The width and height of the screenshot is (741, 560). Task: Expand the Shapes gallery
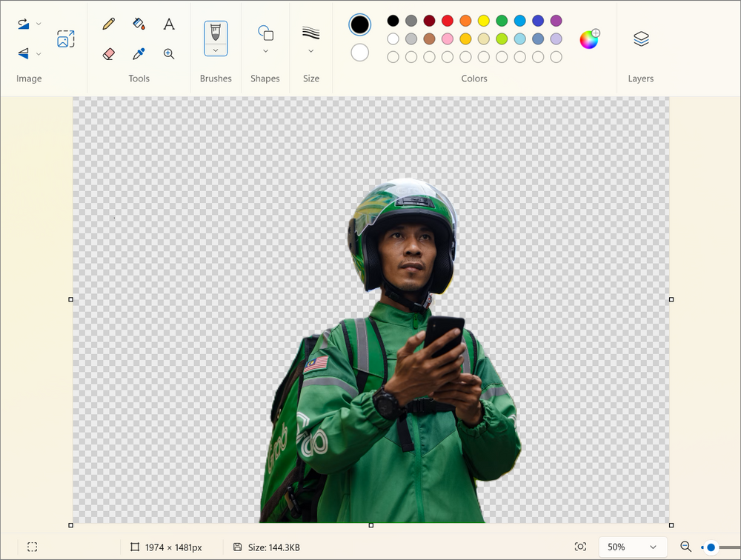point(265,52)
